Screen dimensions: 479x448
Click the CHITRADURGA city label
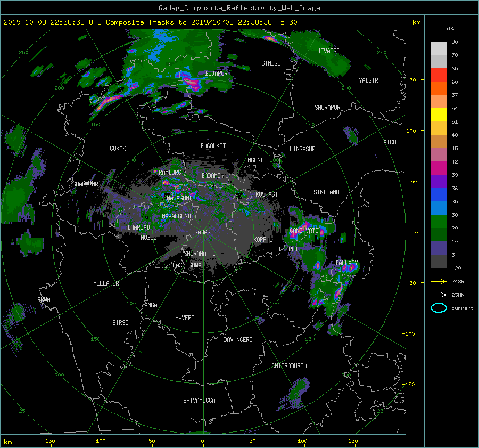289,366
